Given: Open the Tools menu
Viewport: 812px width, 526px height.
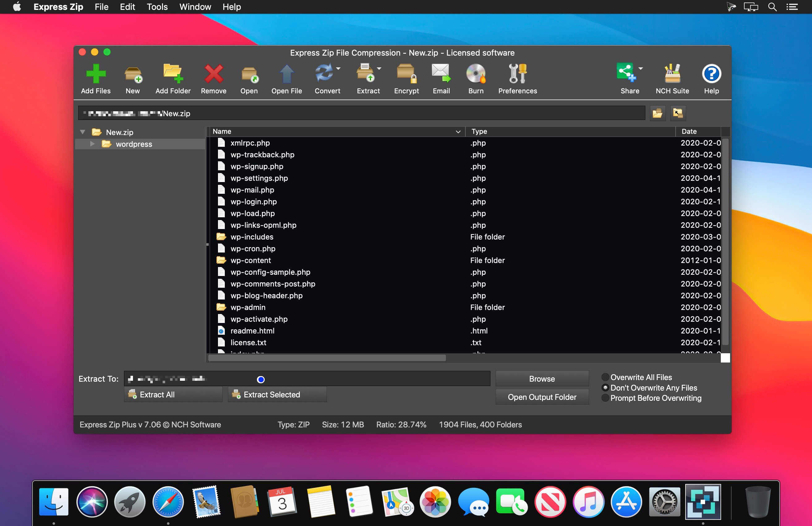Looking at the screenshot, I should pyautogui.click(x=157, y=7).
